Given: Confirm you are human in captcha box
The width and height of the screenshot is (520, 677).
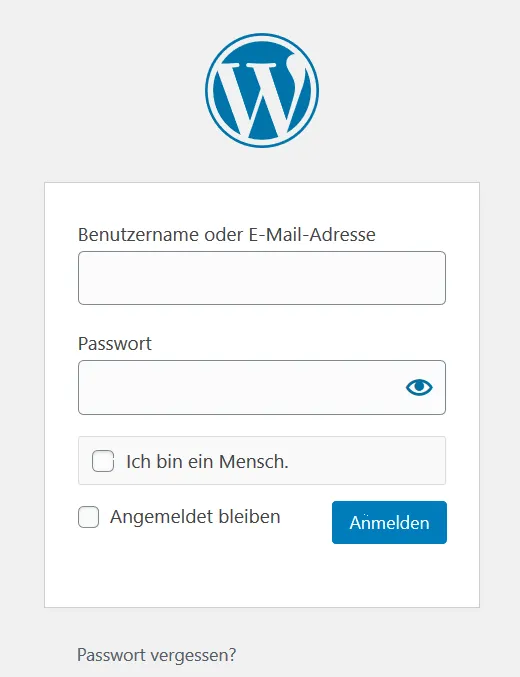Looking at the screenshot, I should click(x=103, y=461).
